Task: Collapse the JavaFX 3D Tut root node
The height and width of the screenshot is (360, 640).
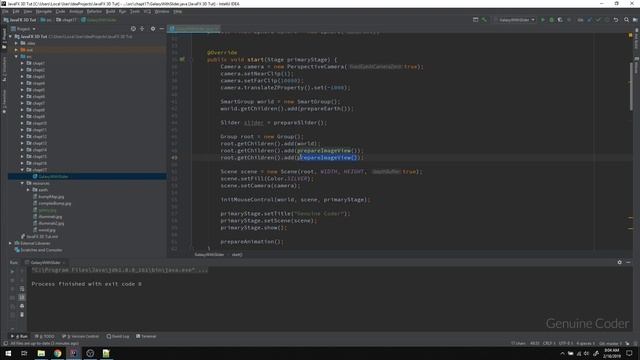Action: tap(11, 36)
